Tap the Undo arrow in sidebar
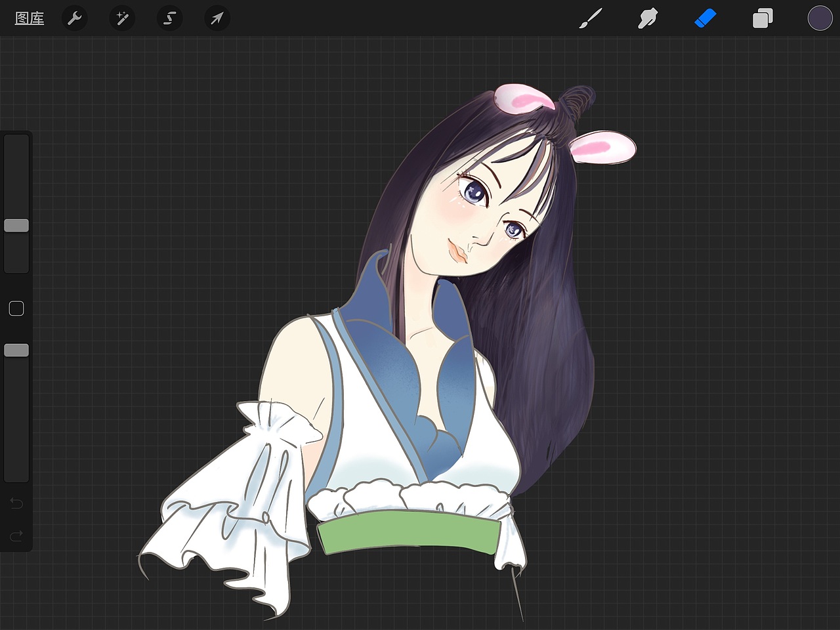 pos(16,503)
